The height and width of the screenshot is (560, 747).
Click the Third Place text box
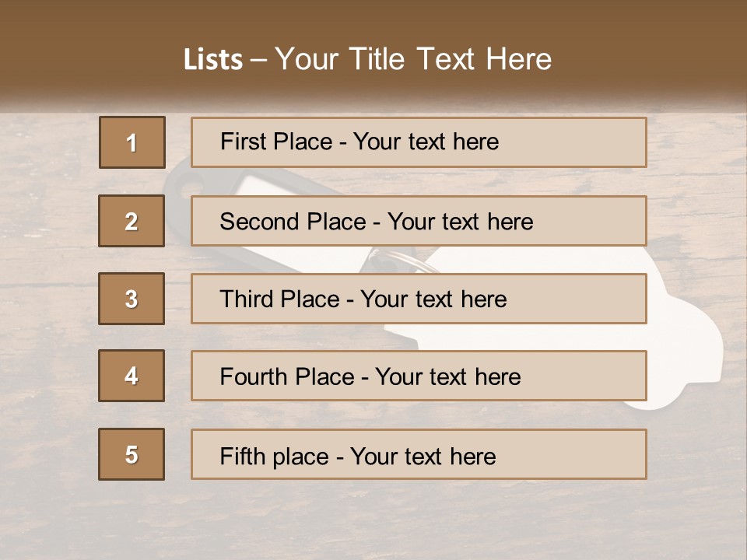(x=419, y=299)
